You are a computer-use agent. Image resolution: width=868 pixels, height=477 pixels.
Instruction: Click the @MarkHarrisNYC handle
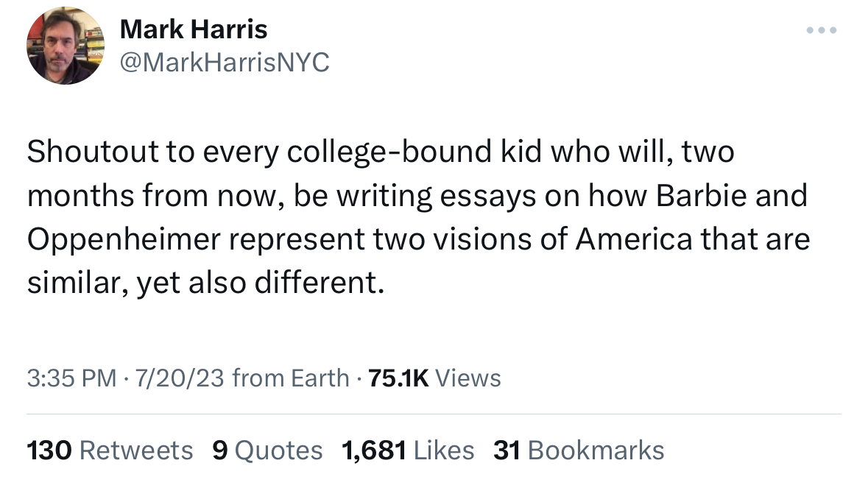[224, 63]
